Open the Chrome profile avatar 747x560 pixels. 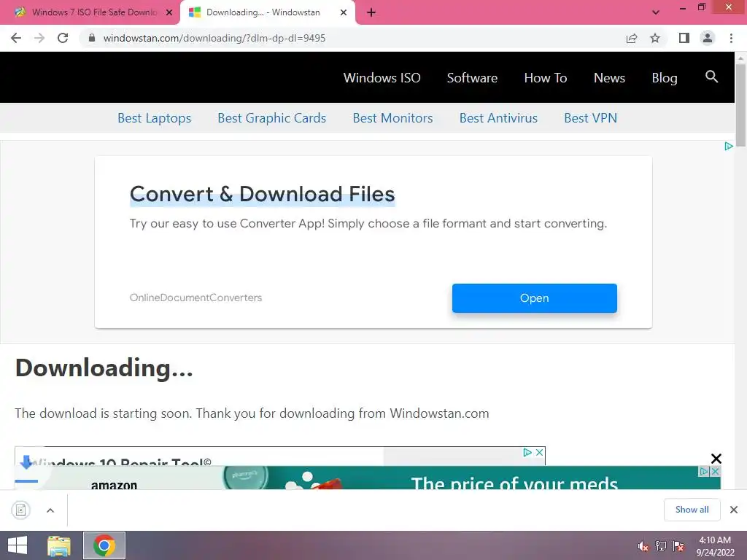[x=708, y=38]
